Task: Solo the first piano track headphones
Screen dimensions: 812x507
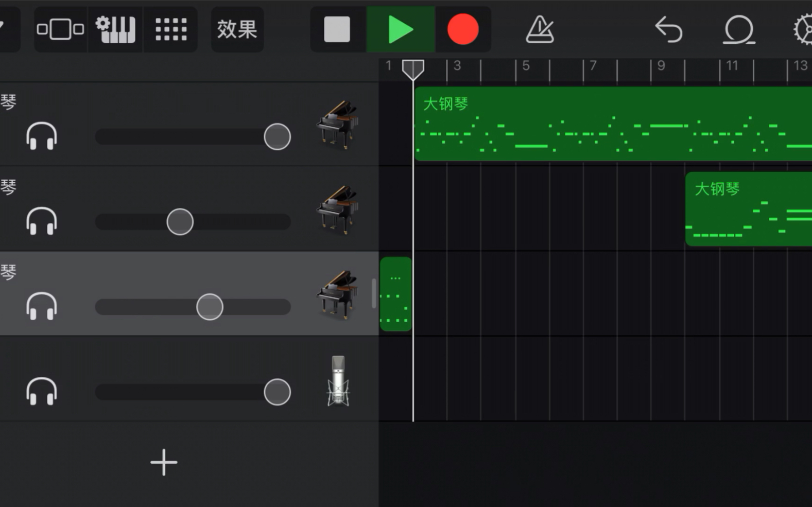Action: click(42, 136)
